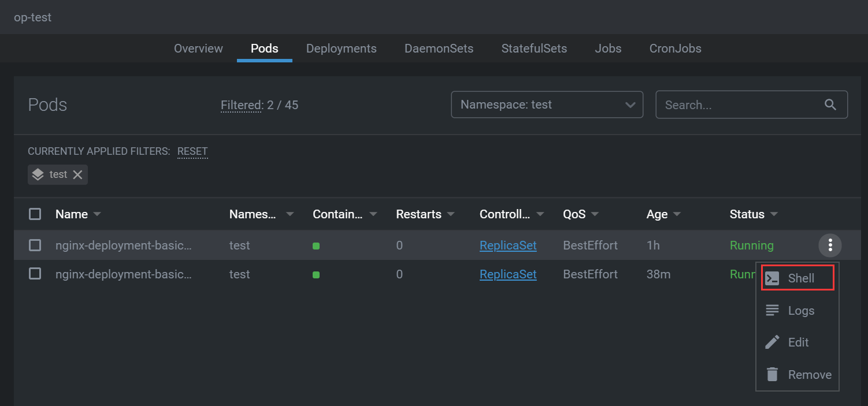
Task: Open the Name column sort dropdown
Action: click(97, 214)
